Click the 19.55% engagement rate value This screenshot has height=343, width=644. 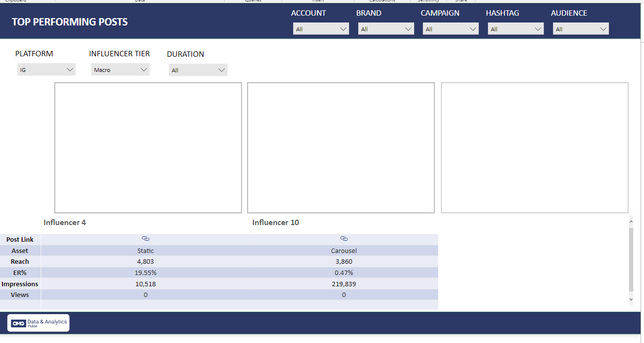(145, 273)
